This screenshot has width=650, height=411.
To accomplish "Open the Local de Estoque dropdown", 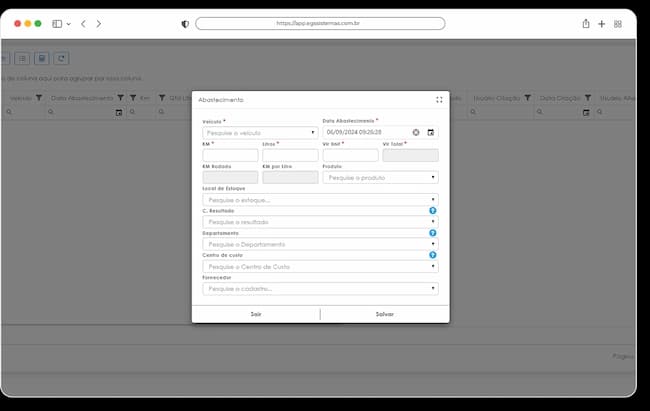I will [x=320, y=200].
